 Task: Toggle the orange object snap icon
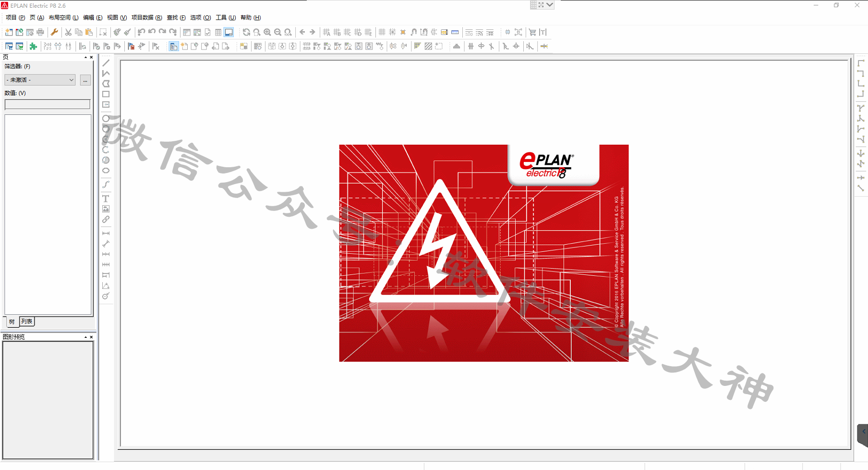pyautogui.click(x=403, y=32)
